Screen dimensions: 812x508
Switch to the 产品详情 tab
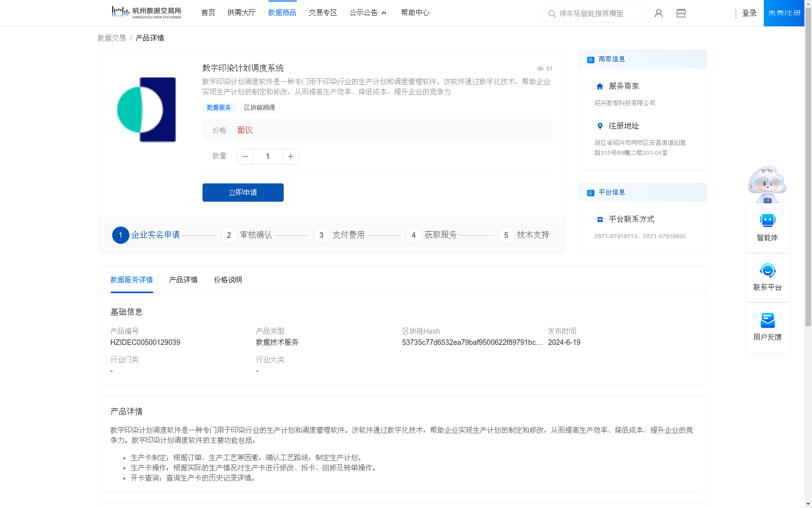(183, 280)
